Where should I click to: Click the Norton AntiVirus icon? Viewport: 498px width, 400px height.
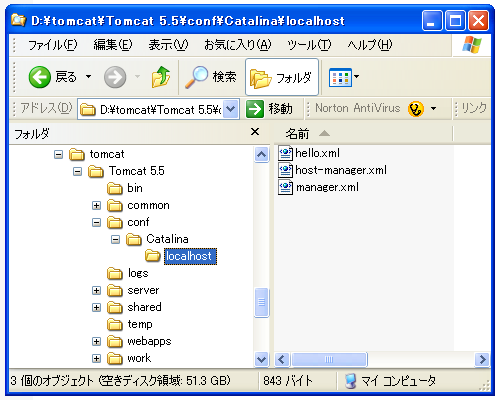pos(416,109)
